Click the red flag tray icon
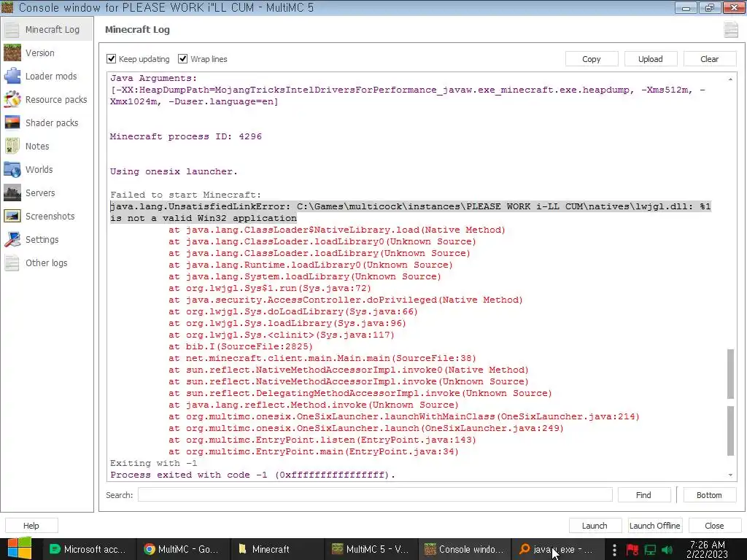The width and height of the screenshot is (747, 560). tap(632, 550)
